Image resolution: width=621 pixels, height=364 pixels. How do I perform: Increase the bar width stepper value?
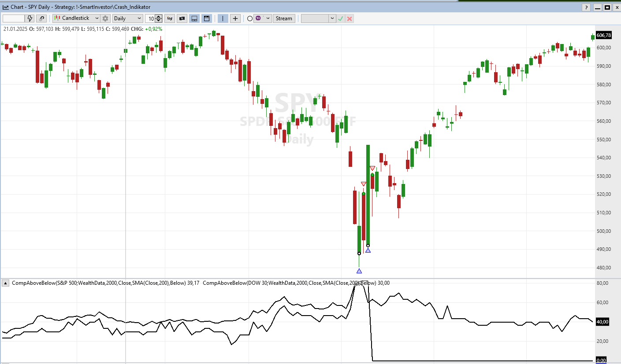tap(159, 16)
